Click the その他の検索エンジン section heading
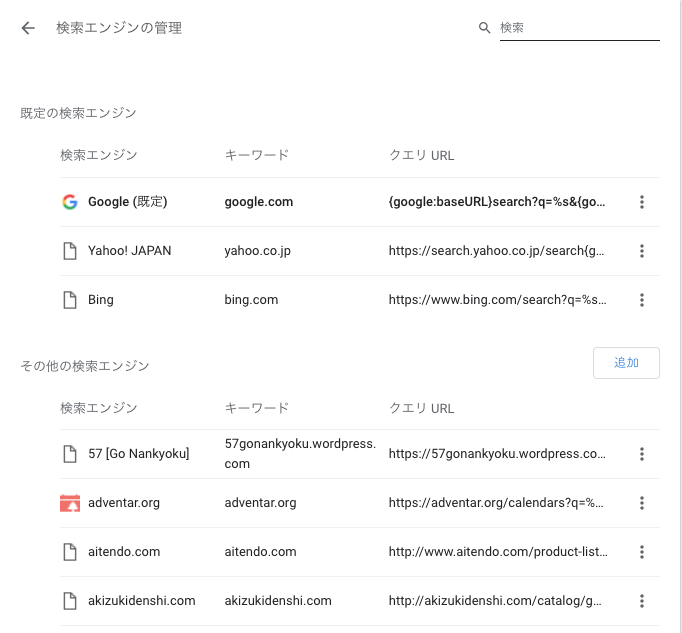The image size is (682, 633). point(85,366)
